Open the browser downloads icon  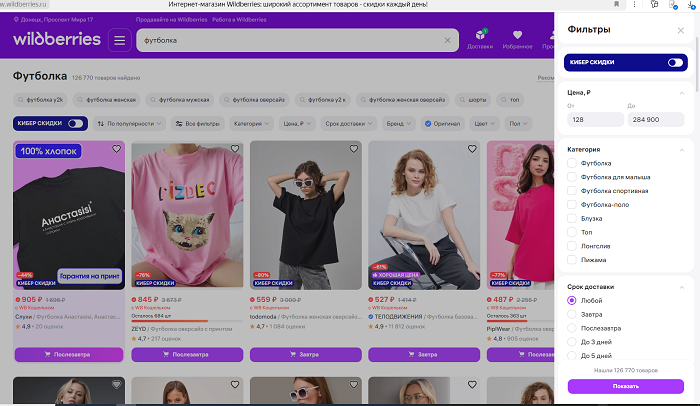tap(691, 4)
